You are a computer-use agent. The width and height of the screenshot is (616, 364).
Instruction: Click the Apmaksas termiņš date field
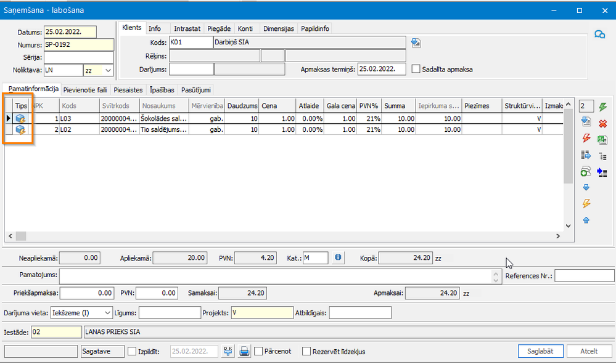382,69
